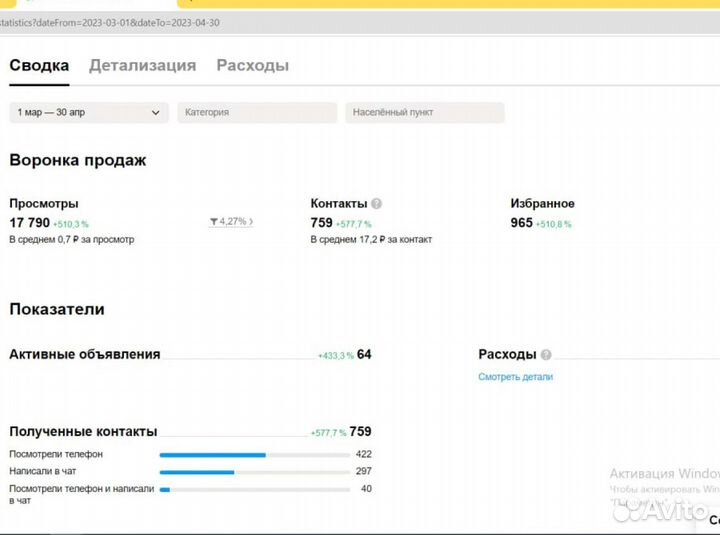Click the Активные объявления label
Image resolution: width=720 pixels, height=535 pixels.
coord(85,355)
